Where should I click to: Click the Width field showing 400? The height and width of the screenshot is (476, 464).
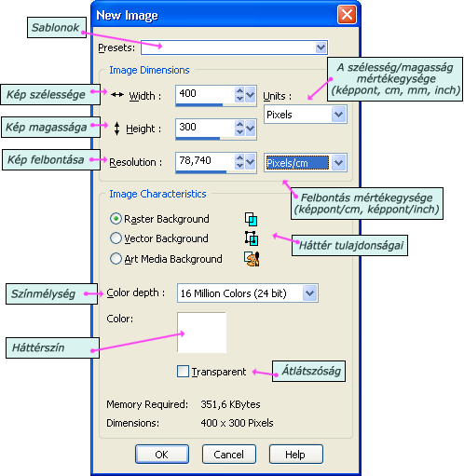205,94
